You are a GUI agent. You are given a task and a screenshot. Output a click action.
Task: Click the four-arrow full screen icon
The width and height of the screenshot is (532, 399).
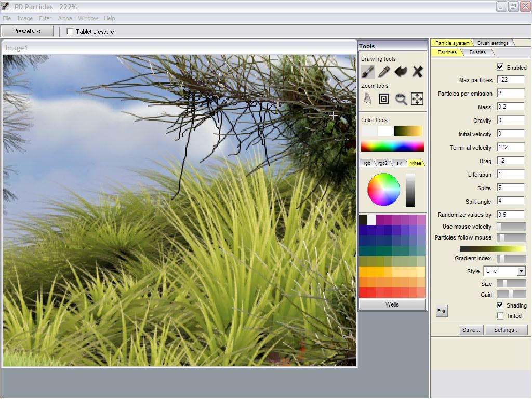417,99
